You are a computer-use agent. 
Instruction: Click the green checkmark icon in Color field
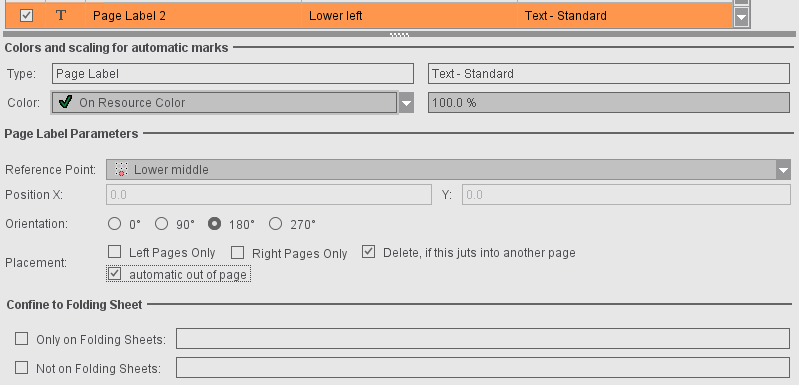tap(65, 102)
